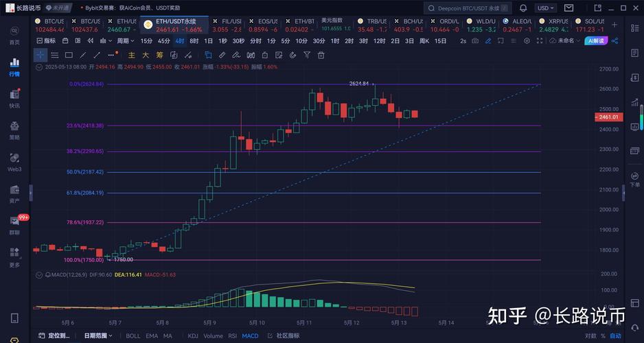The height and width of the screenshot is (343, 644).
Task: Open the 未命名 layout dropdown
Action: tap(565, 40)
